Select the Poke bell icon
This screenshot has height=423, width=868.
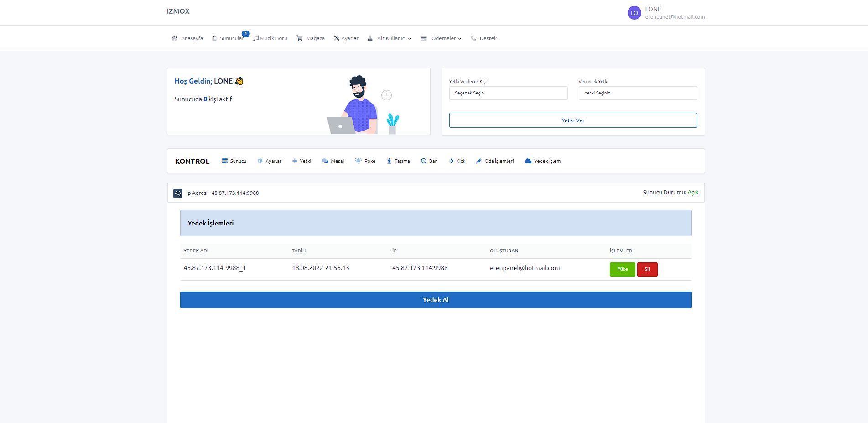tap(358, 161)
